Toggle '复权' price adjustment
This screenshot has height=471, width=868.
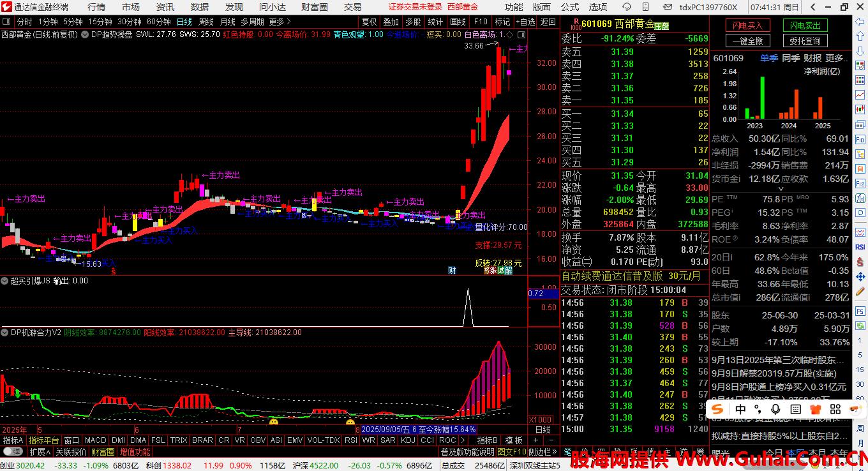pos(369,21)
